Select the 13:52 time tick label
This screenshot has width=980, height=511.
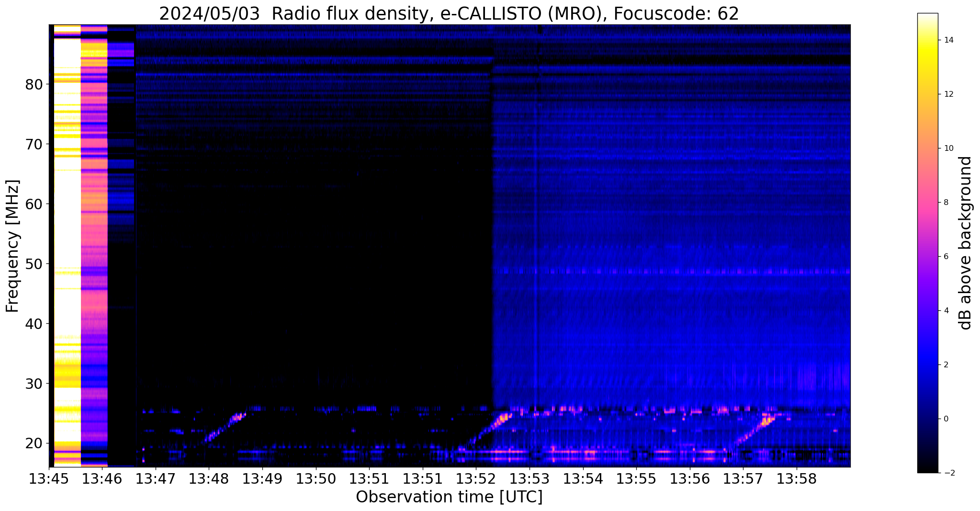coord(476,478)
